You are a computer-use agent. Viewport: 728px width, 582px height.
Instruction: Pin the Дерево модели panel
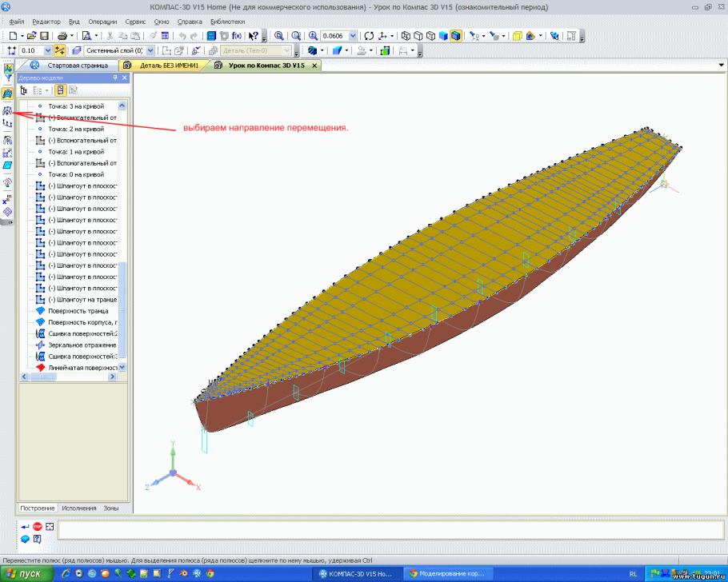point(115,78)
